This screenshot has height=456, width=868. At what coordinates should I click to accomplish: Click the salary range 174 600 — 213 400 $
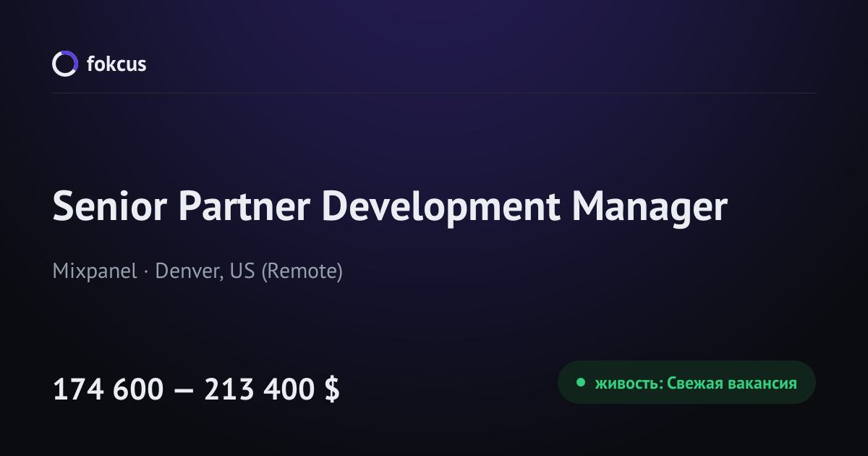pos(196,390)
